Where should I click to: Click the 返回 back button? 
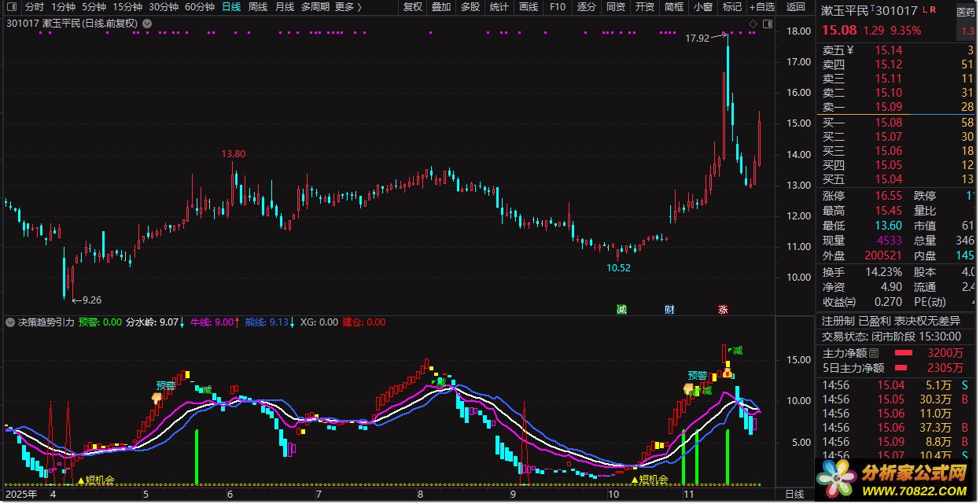tap(796, 6)
